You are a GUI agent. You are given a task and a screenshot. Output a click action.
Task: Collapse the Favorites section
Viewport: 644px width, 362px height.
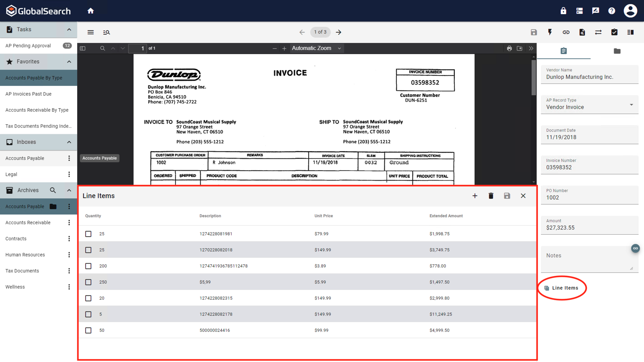(x=69, y=62)
